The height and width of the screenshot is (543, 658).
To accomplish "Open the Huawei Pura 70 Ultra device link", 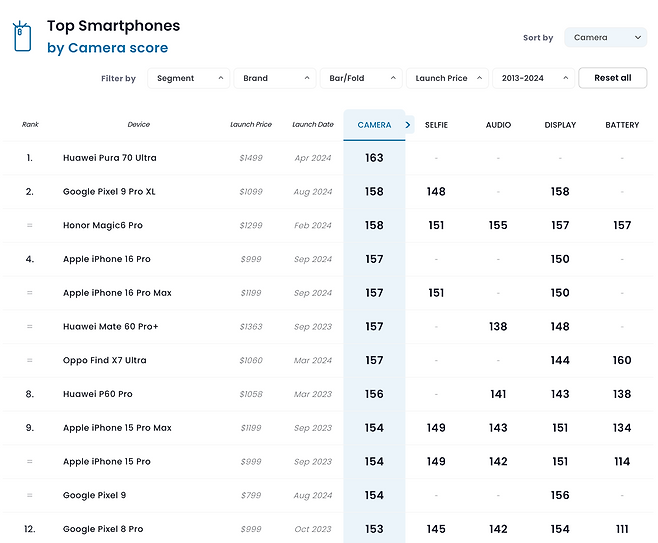I will pos(110,158).
